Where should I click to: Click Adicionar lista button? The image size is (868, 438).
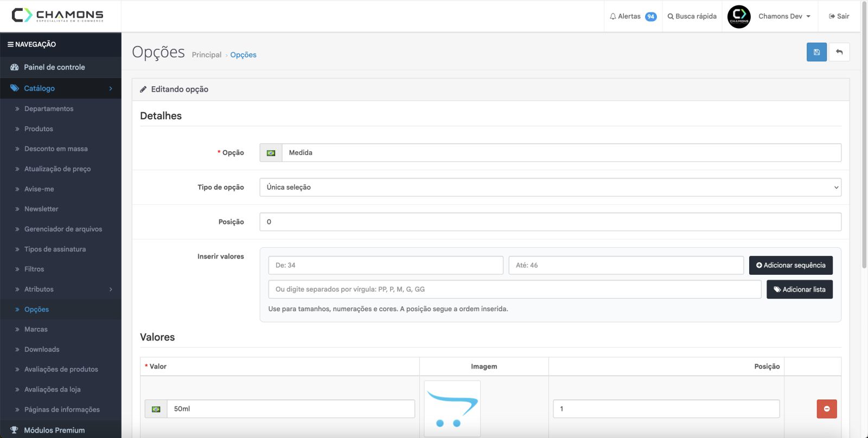click(x=800, y=289)
